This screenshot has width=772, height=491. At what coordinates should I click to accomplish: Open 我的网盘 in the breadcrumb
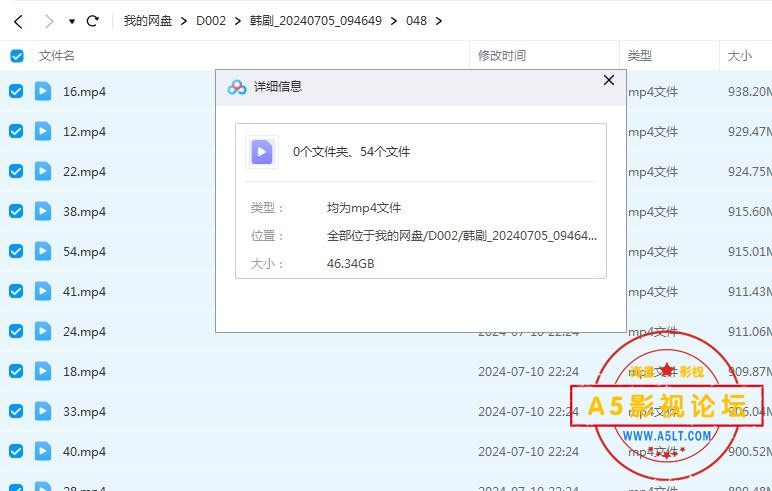[148, 21]
